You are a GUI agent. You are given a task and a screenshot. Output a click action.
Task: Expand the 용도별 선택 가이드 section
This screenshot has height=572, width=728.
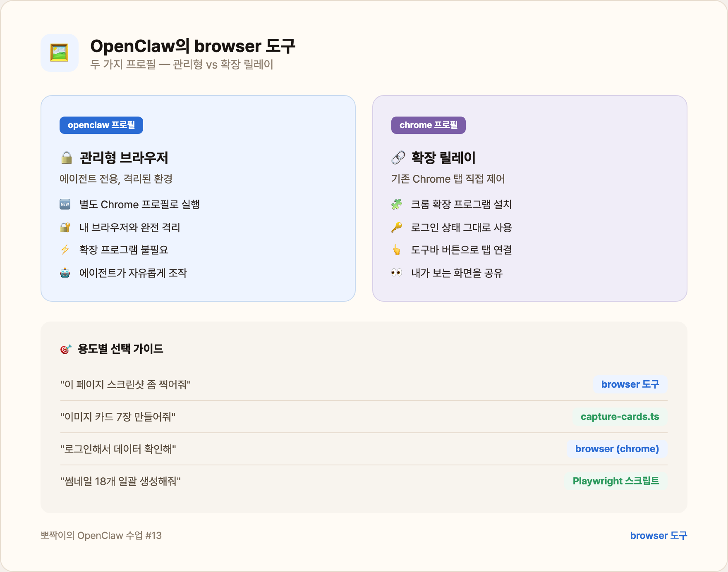[364, 422]
